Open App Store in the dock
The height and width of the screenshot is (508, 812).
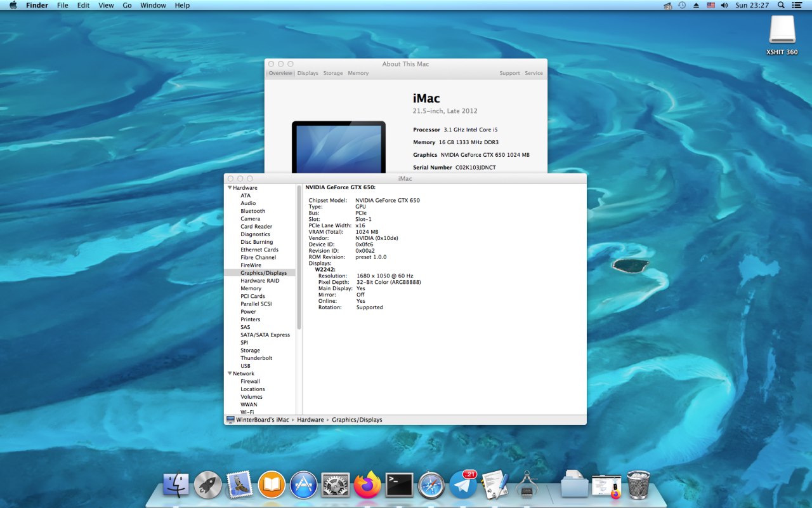(x=303, y=485)
